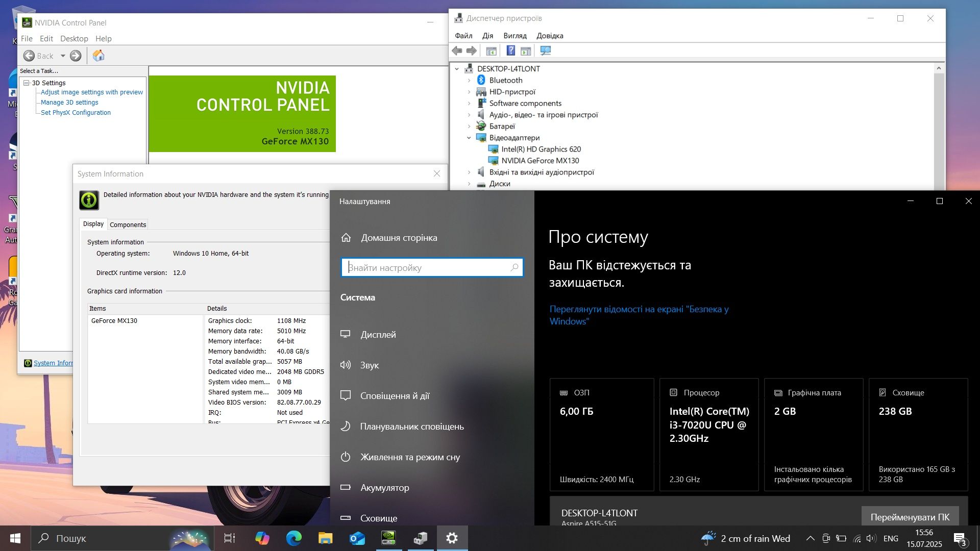
Task: Open the File menu in NVIDIA Control Panel
Action: coord(27,38)
